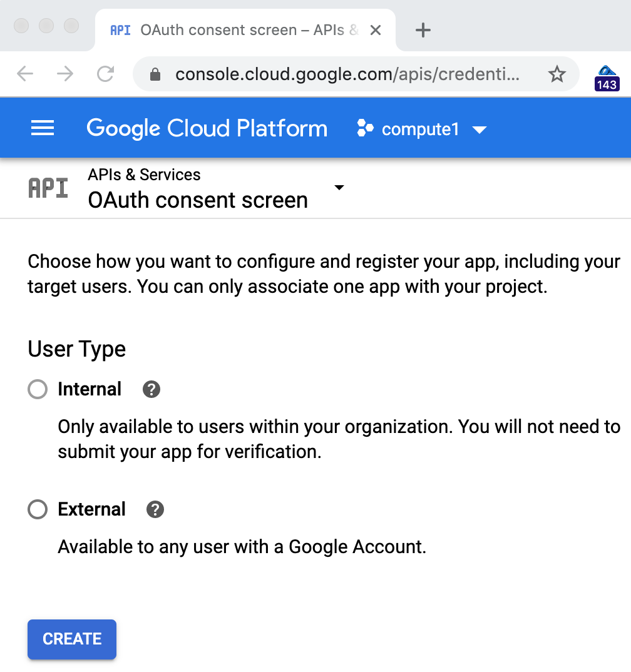Close the OAuth consent screen tab
This screenshot has width=631, height=672.
tap(376, 30)
